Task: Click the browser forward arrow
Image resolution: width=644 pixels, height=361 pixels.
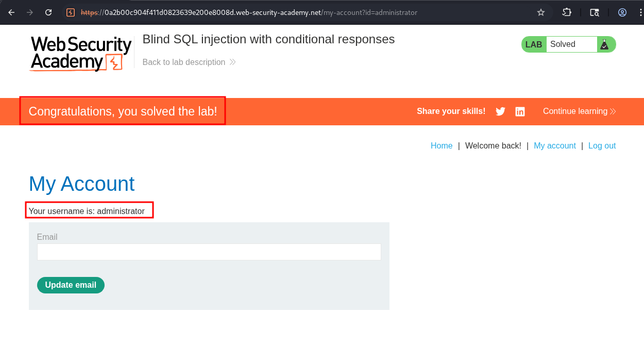Action: (30, 12)
